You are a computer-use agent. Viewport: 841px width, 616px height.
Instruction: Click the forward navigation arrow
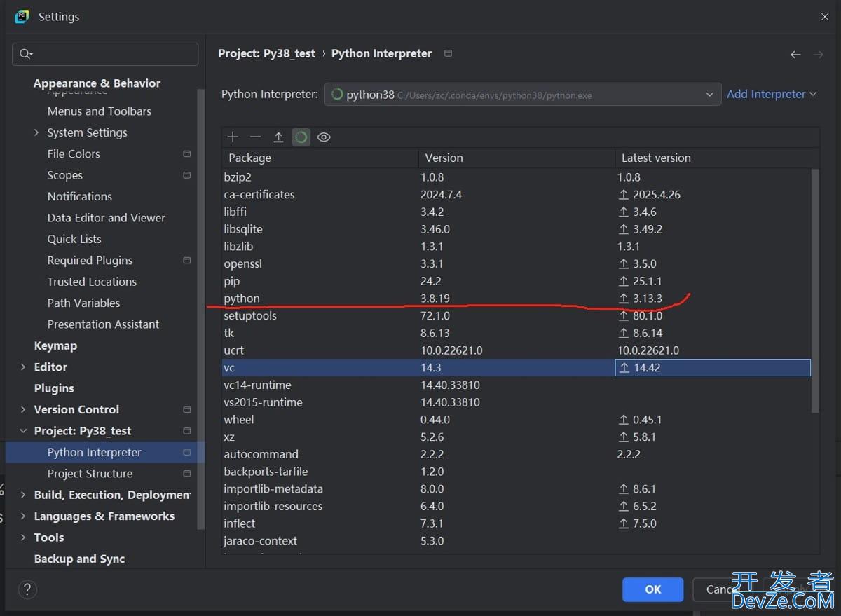pyautogui.click(x=818, y=55)
